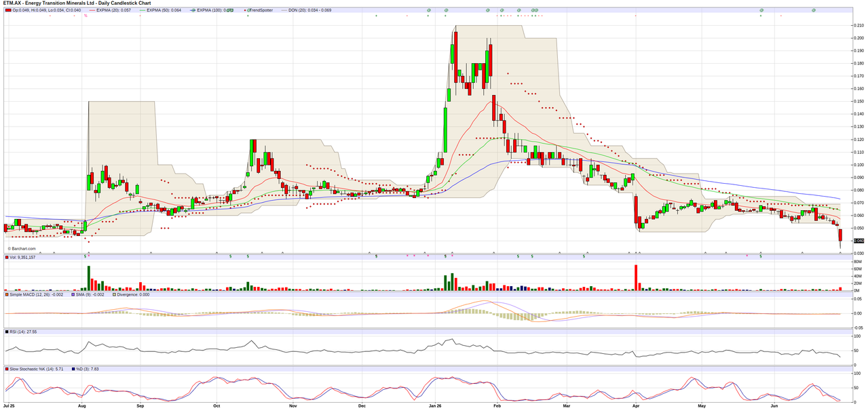Click the 'Sep' date axis label
This screenshot has width=868, height=417.
click(140, 406)
